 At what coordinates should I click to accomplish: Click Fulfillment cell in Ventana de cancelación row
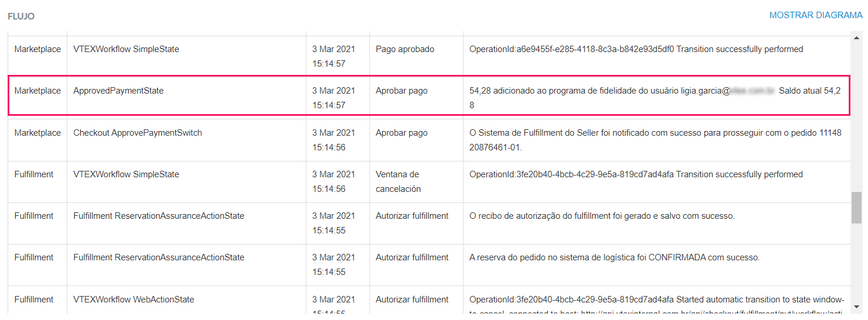pos(37,182)
